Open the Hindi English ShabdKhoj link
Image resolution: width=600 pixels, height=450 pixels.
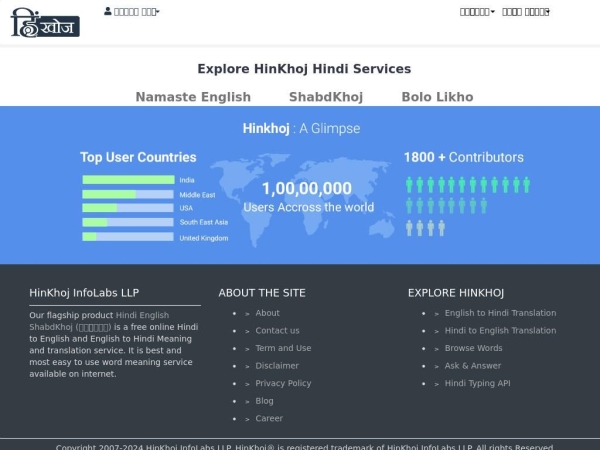[99, 321]
